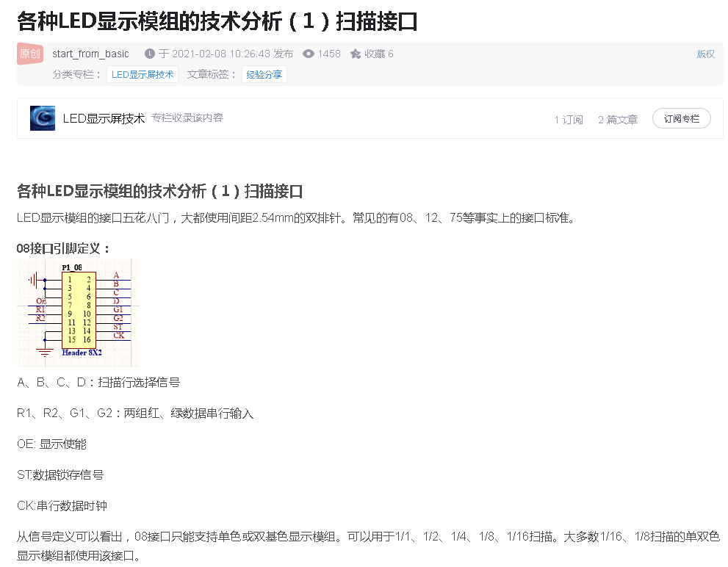728x567 pixels.
Task: Click the 2 篇文章 count
Action: pyautogui.click(x=618, y=120)
